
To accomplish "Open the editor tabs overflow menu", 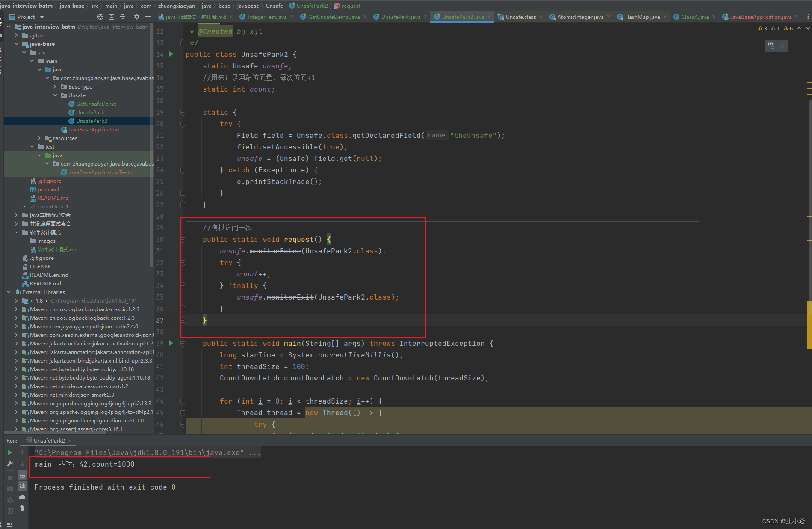I will coord(808,17).
